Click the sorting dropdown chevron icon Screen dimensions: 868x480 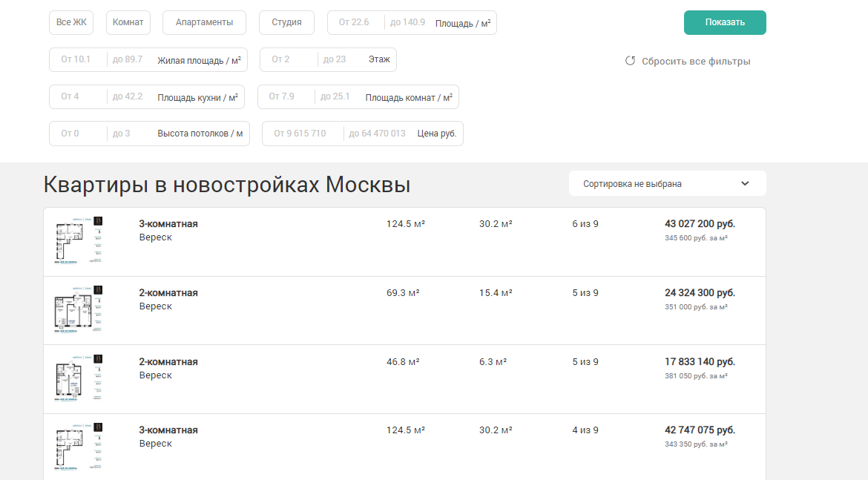click(744, 183)
